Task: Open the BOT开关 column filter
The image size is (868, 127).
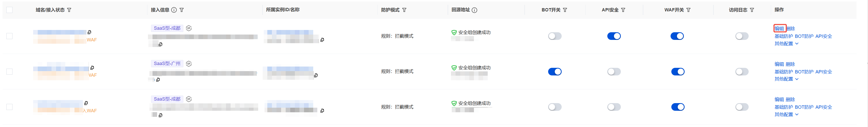Action: pos(565,10)
